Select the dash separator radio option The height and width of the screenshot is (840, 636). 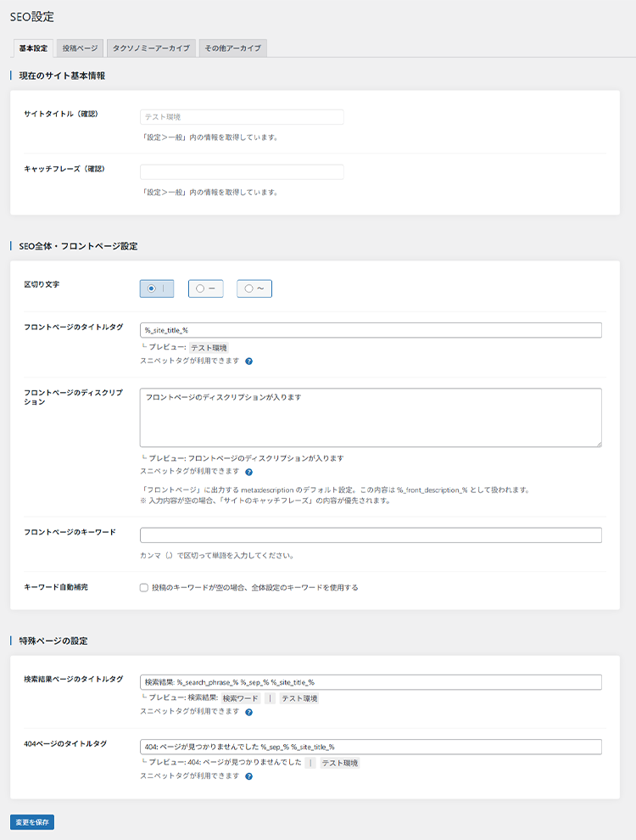pyautogui.click(x=199, y=288)
